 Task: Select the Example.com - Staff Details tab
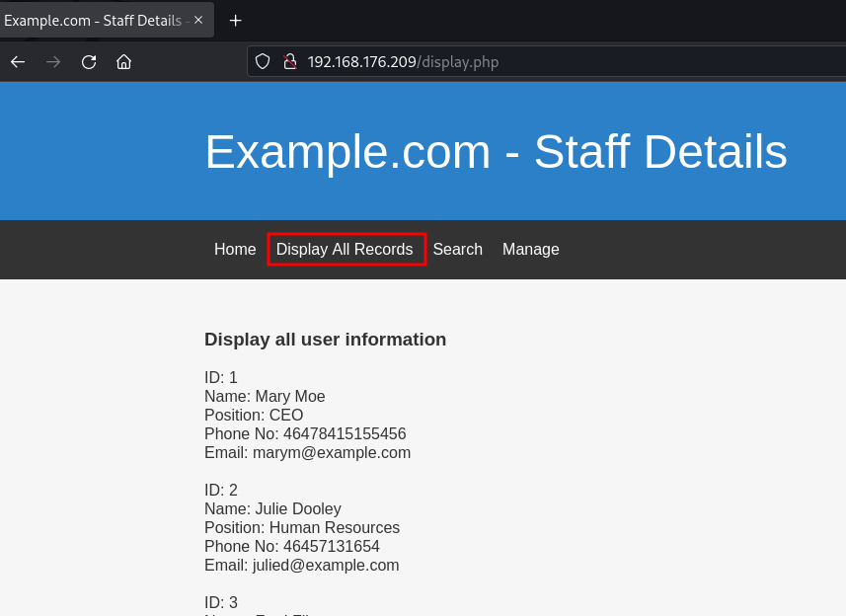click(94, 21)
